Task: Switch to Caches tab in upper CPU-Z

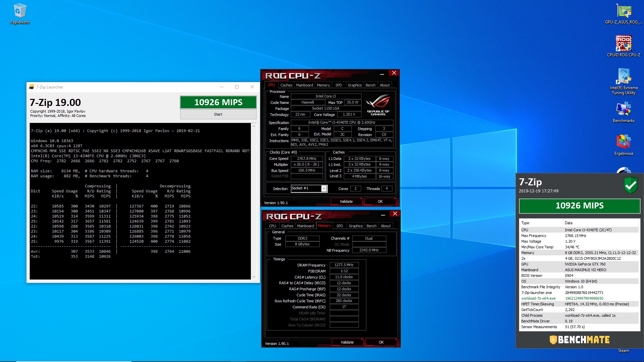Action: 286,85
